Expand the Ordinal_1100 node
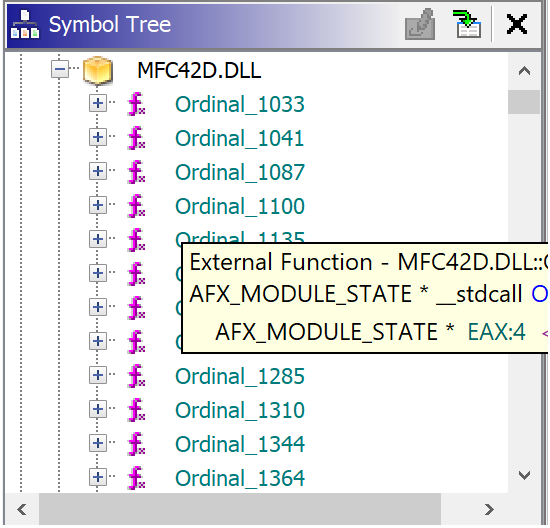Viewport: 550px width, 528px height. [98, 206]
